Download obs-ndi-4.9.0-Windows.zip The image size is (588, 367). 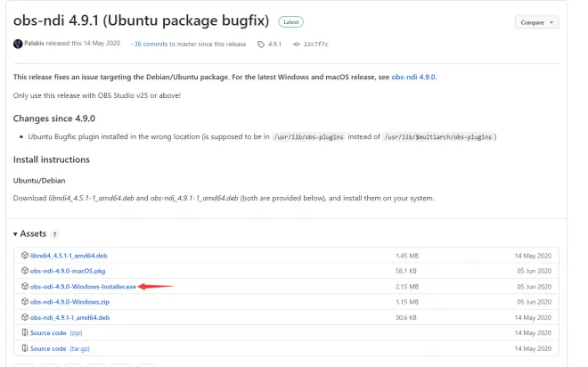[69, 302]
